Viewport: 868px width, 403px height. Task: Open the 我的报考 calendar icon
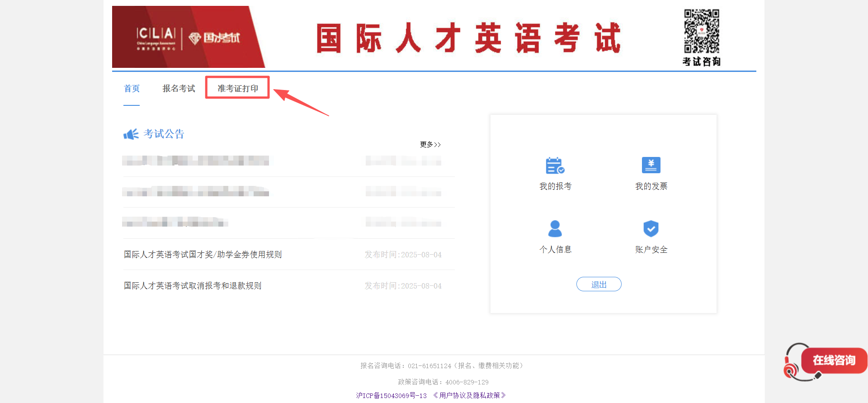(555, 166)
